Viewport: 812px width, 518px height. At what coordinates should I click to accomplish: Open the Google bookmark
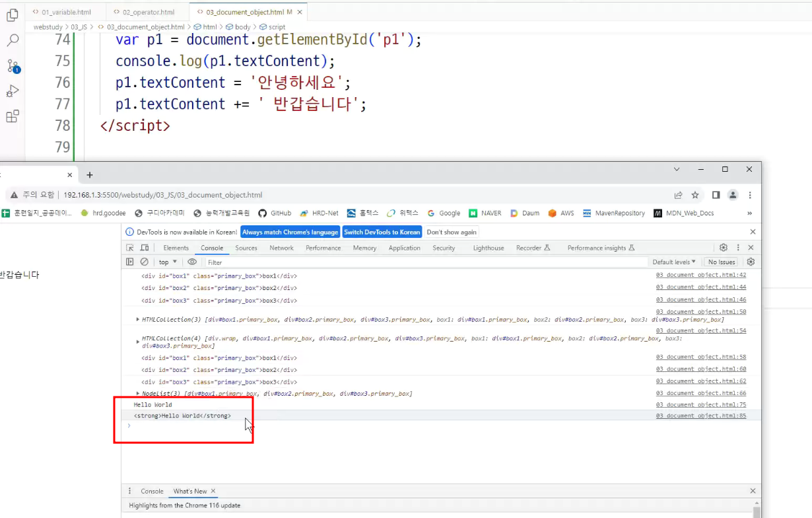tap(444, 213)
